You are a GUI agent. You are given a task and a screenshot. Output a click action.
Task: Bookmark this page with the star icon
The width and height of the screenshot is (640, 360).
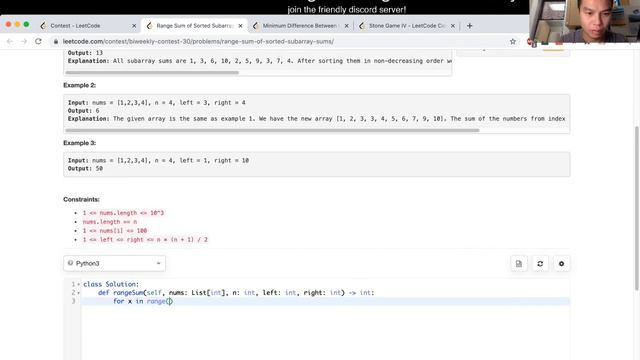(513, 41)
